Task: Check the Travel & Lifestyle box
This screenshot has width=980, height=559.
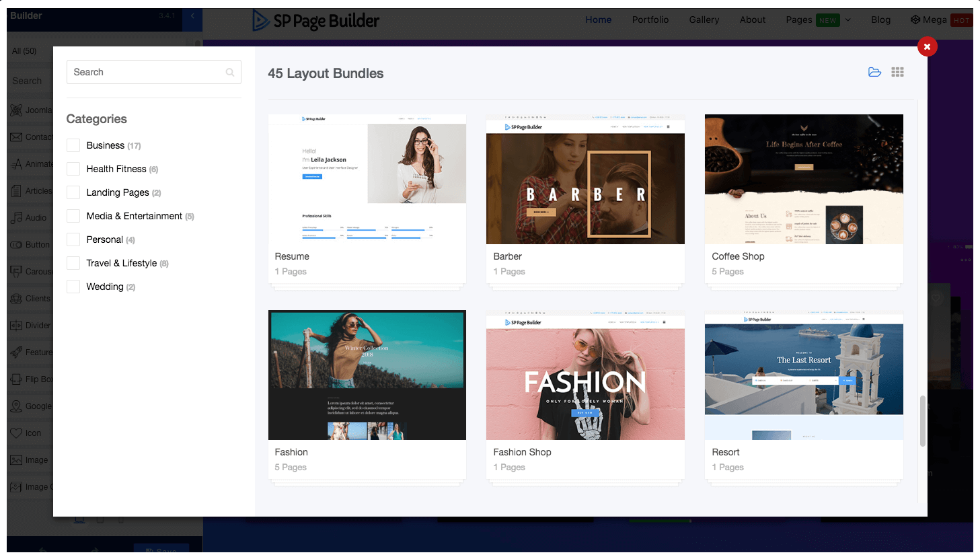Action: [73, 263]
